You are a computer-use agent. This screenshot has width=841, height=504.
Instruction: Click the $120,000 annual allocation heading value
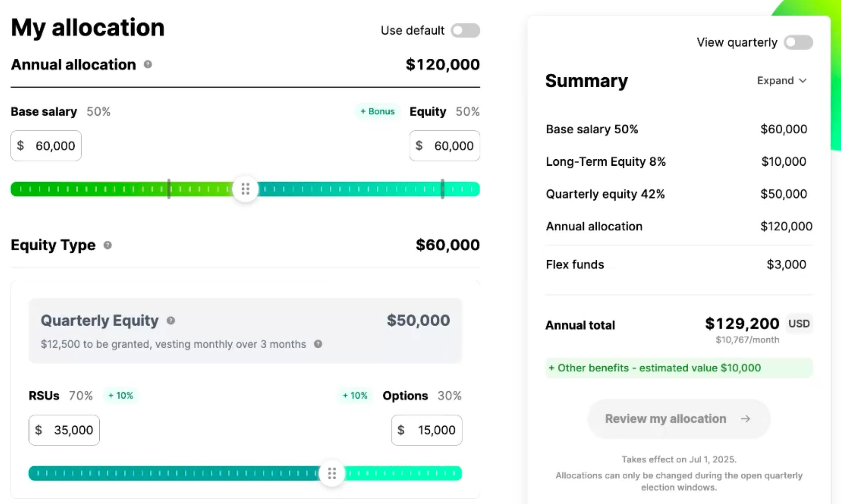pyautogui.click(x=443, y=64)
